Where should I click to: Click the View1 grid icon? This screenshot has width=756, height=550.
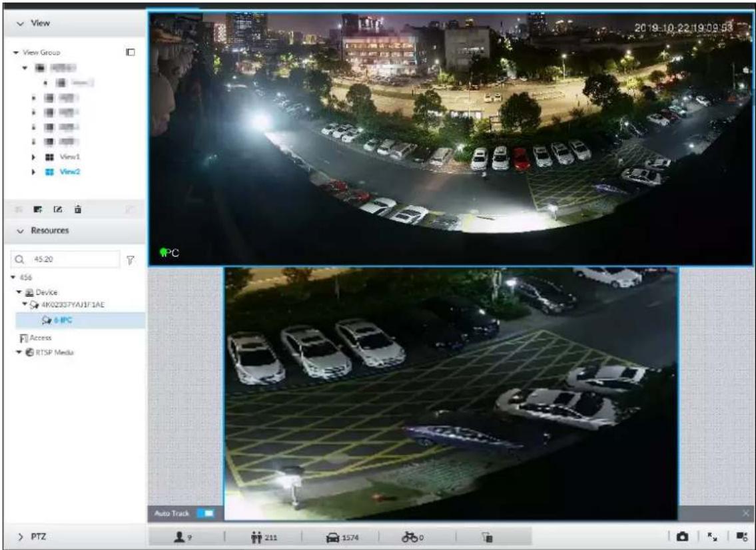tap(49, 157)
